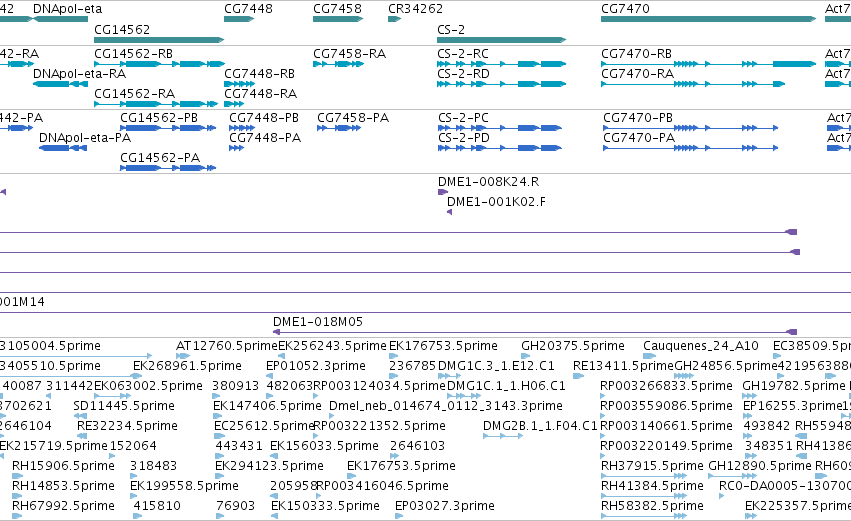Click the CG7458 gene label
The height and width of the screenshot is (521, 851).
click(337, 9)
